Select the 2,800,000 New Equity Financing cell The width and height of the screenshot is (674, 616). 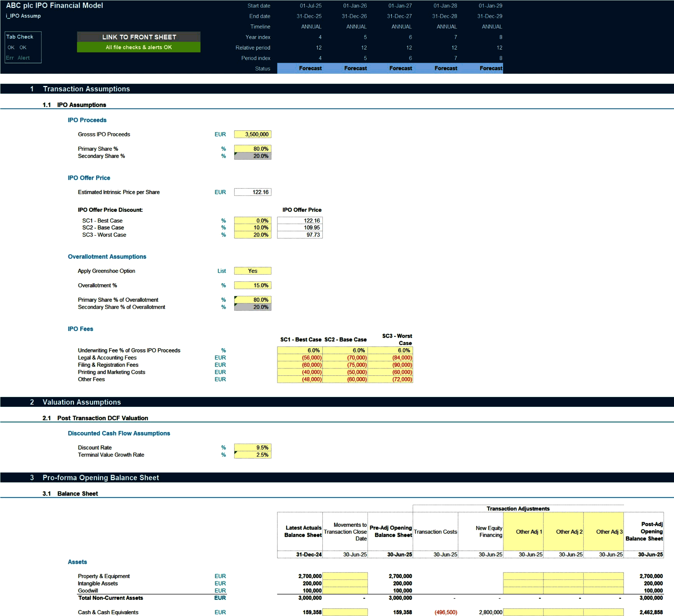coord(481,612)
